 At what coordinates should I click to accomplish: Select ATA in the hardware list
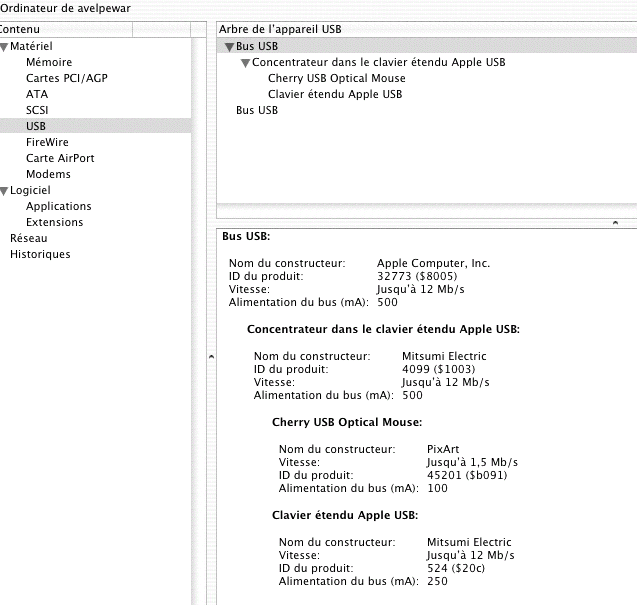[x=37, y=94]
